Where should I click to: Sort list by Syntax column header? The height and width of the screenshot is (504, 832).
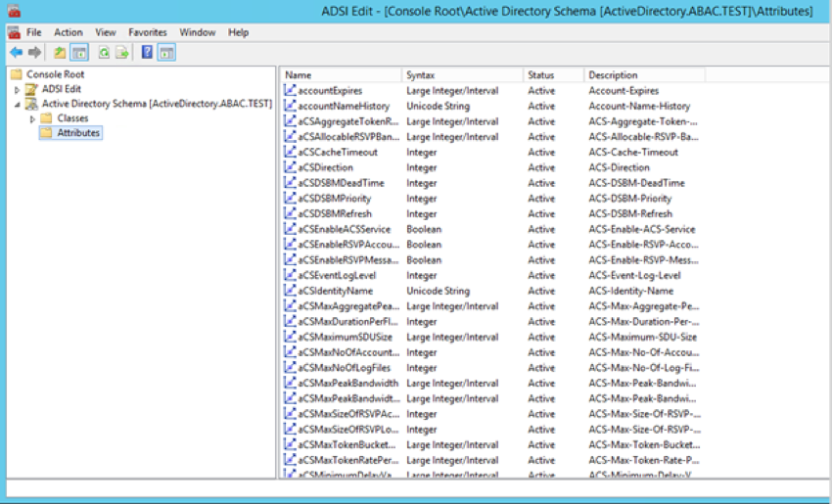click(x=463, y=74)
